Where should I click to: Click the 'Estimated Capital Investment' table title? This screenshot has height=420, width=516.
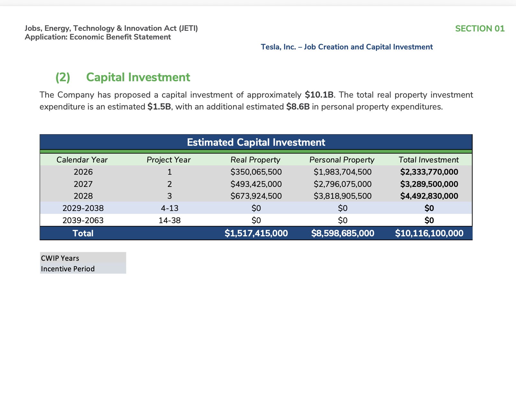point(256,142)
